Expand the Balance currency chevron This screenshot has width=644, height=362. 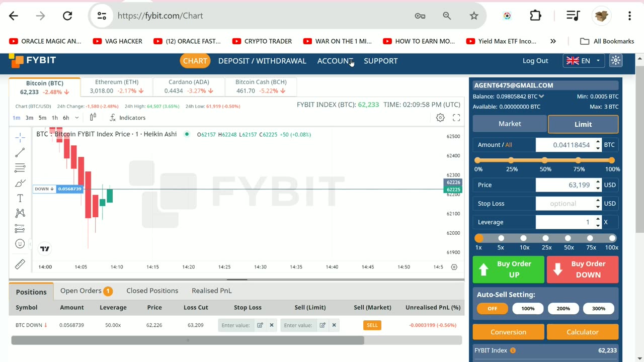[x=541, y=96]
